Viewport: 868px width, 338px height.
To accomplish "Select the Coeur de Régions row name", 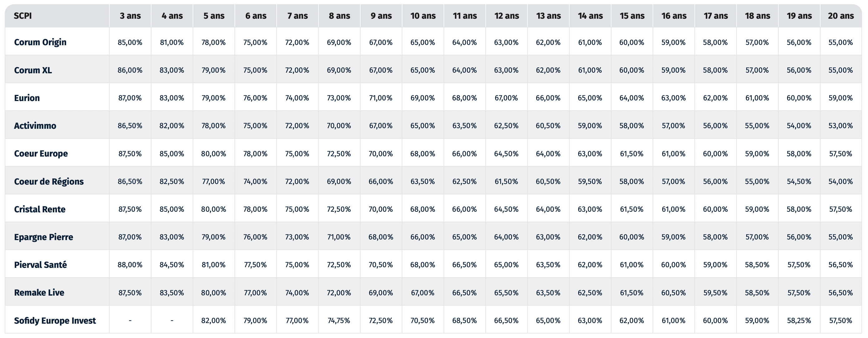I will [49, 181].
